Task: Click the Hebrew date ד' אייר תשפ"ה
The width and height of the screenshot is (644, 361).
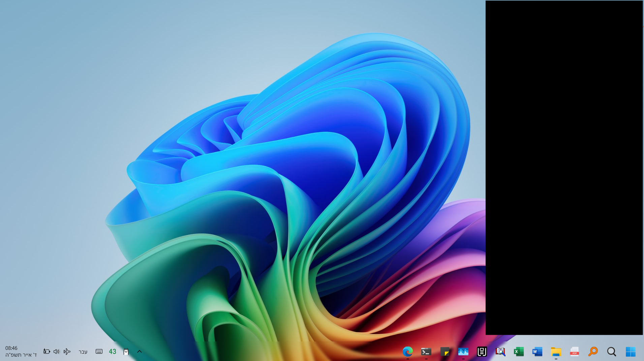Action: (21, 355)
